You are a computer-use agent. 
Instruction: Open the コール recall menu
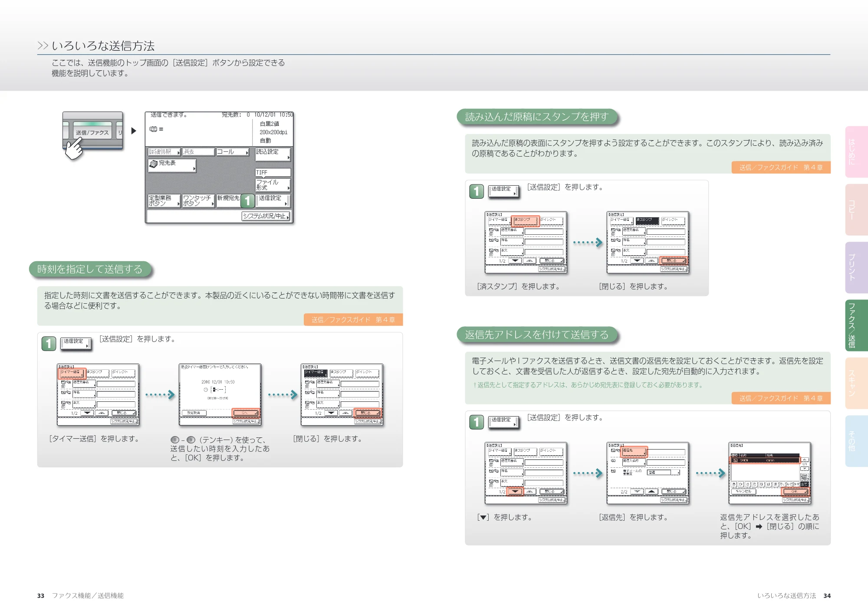(233, 152)
